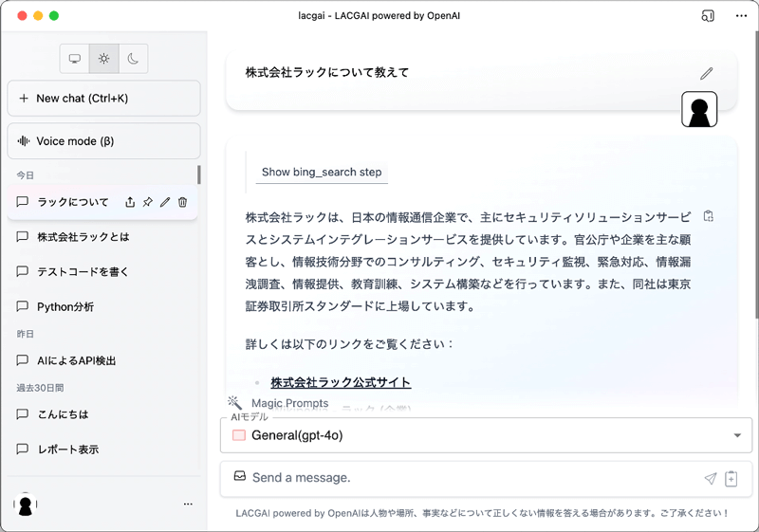Open the テストコードを書く chat
Image resolution: width=759 pixels, height=532 pixels.
pyautogui.click(x=102, y=272)
